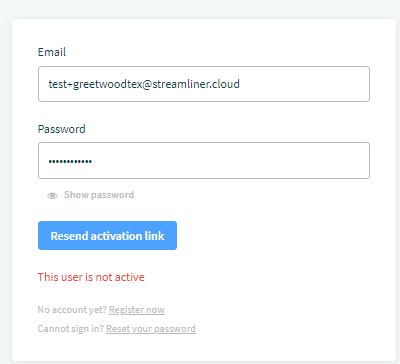The image size is (400, 364).
Task: Toggle Show password text label
Action: click(99, 195)
